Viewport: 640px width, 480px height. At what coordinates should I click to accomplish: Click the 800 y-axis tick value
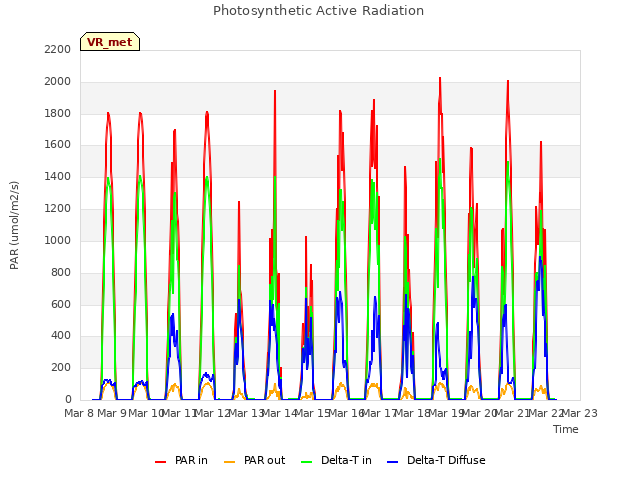coord(61,272)
